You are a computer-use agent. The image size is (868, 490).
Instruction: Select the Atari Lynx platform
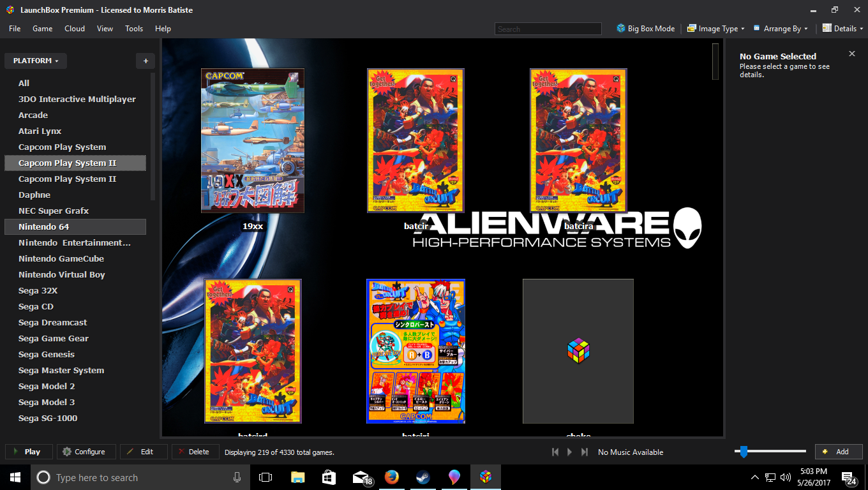click(x=75, y=131)
